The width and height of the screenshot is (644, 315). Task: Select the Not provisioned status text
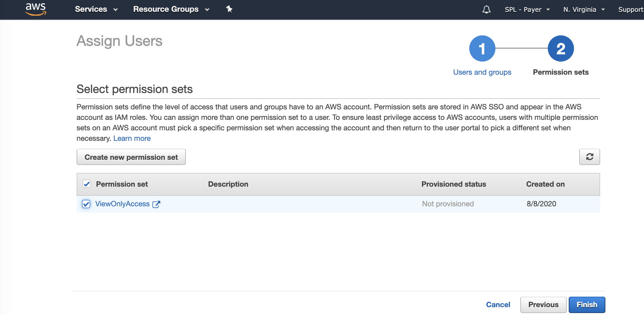pyautogui.click(x=448, y=204)
